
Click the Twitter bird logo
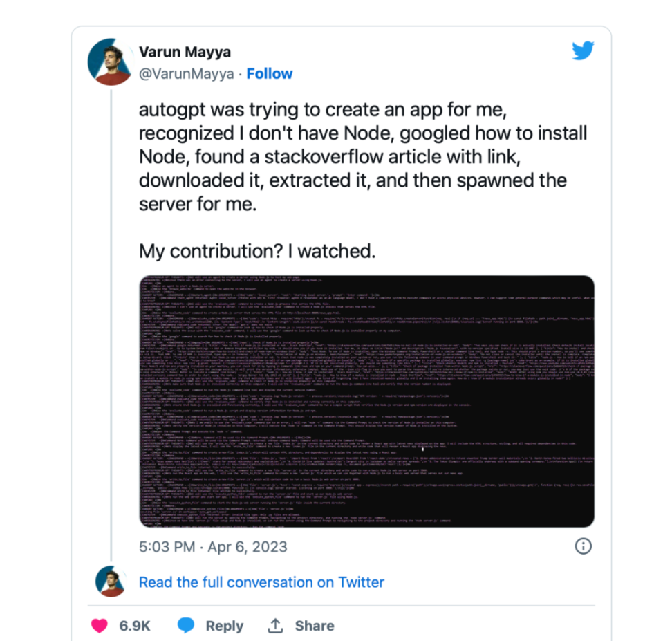coord(583,50)
